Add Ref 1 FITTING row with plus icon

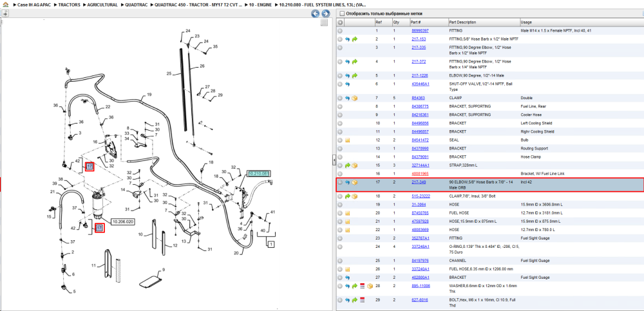pos(340,31)
